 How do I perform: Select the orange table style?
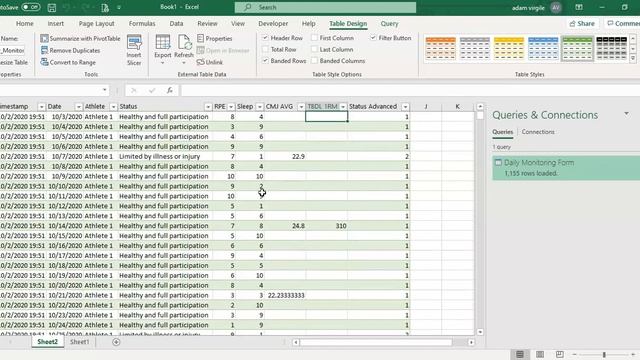440,49
